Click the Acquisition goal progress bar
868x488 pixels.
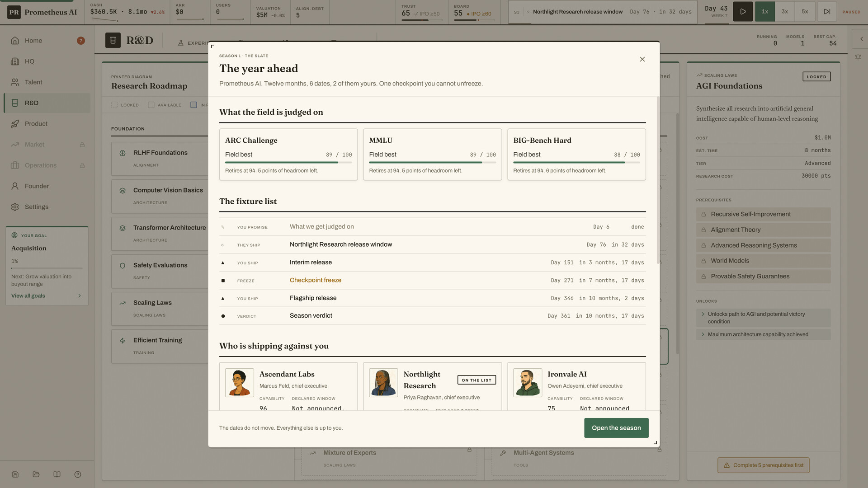coord(47,268)
